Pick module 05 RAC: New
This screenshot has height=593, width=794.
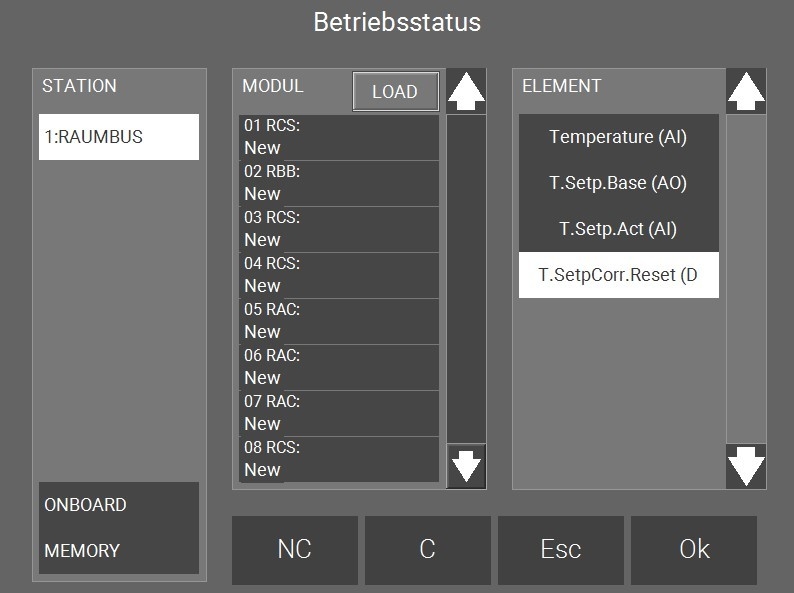(x=339, y=321)
